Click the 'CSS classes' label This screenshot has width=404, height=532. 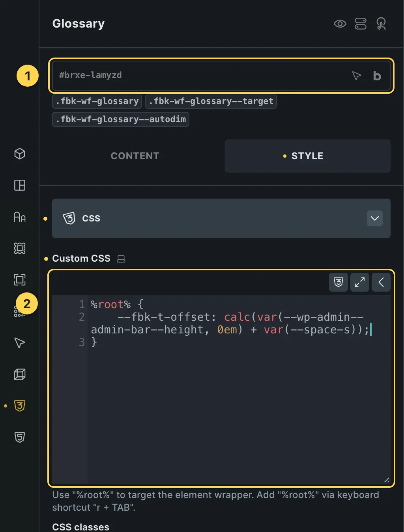[81, 527]
